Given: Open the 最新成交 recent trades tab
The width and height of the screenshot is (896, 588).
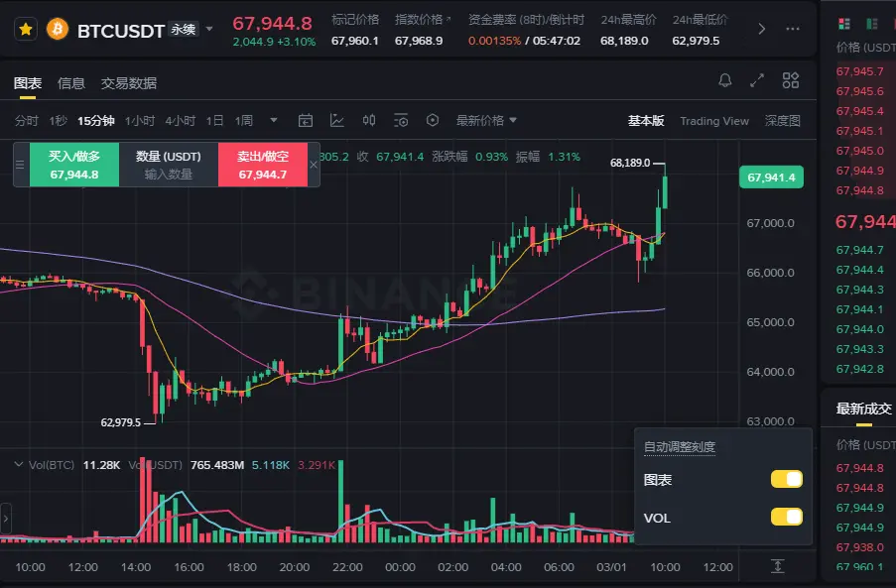Looking at the screenshot, I should (863, 409).
